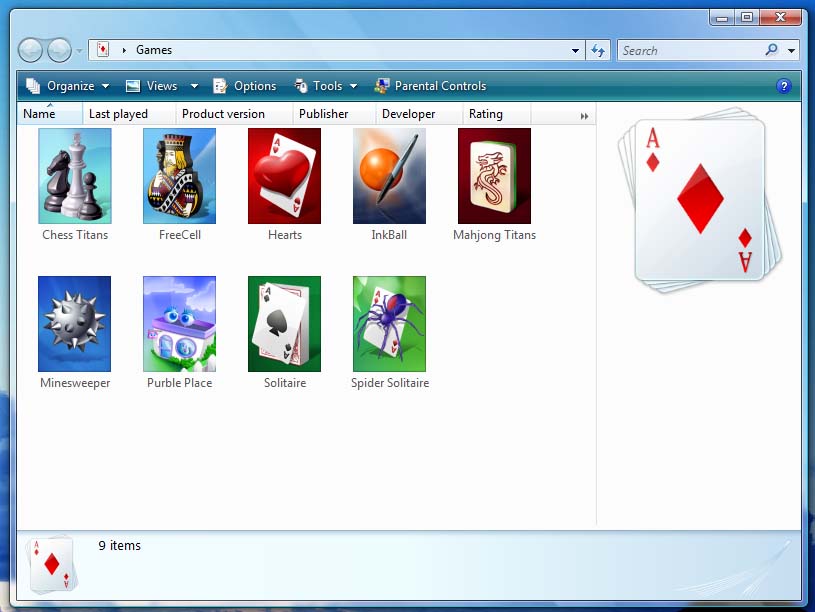Click the Back navigation arrow

click(30, 50)
